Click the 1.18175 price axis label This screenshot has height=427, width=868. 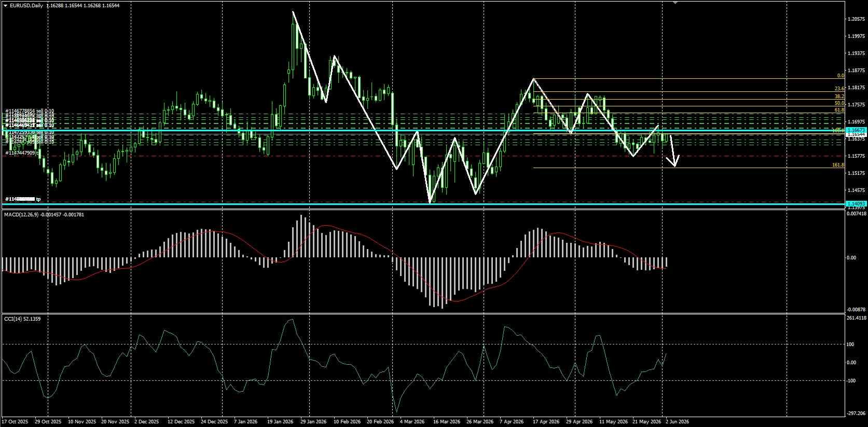click(856, 88)
